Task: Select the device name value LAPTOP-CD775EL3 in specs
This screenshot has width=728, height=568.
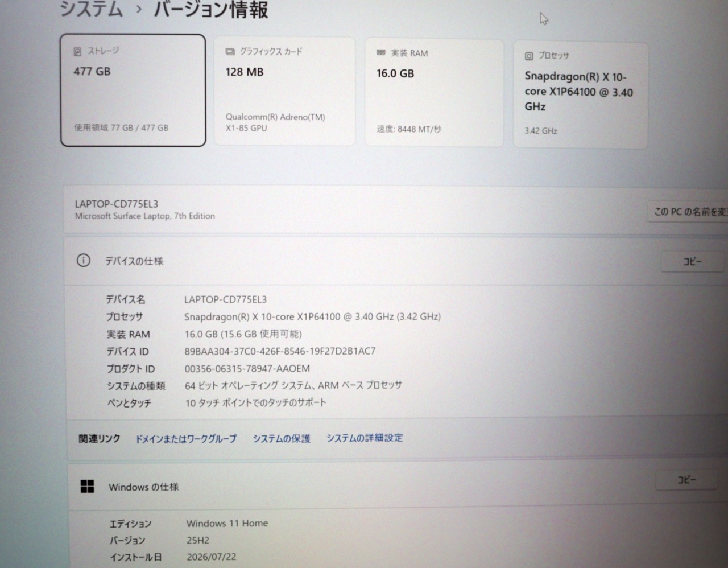Action: pyautogui.click(x=225, y=299)
